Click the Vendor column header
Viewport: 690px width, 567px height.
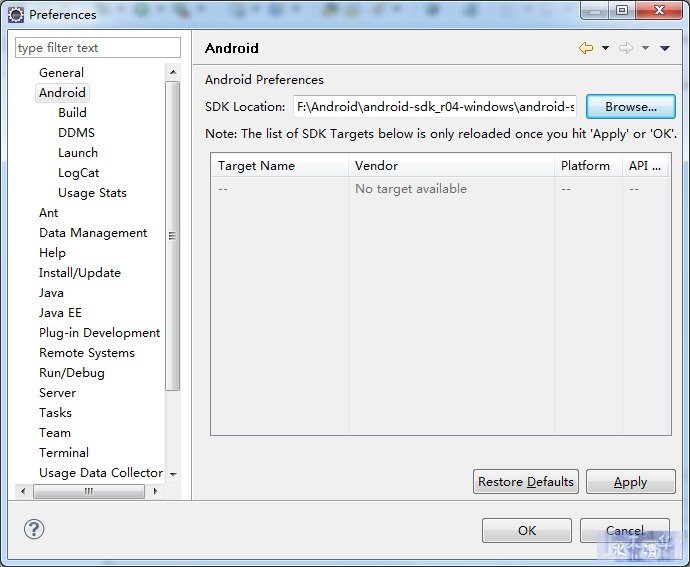click(x=451, y=166)
